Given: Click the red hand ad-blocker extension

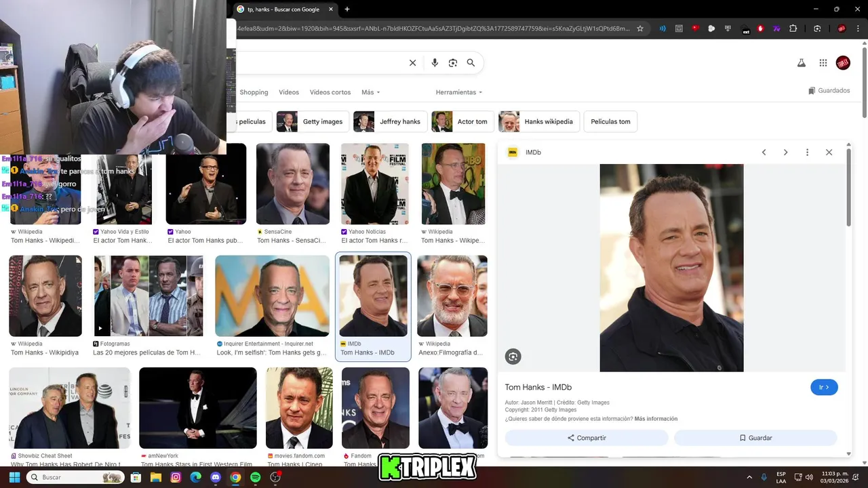Looking at the screenshot, I should click(760, 28).
